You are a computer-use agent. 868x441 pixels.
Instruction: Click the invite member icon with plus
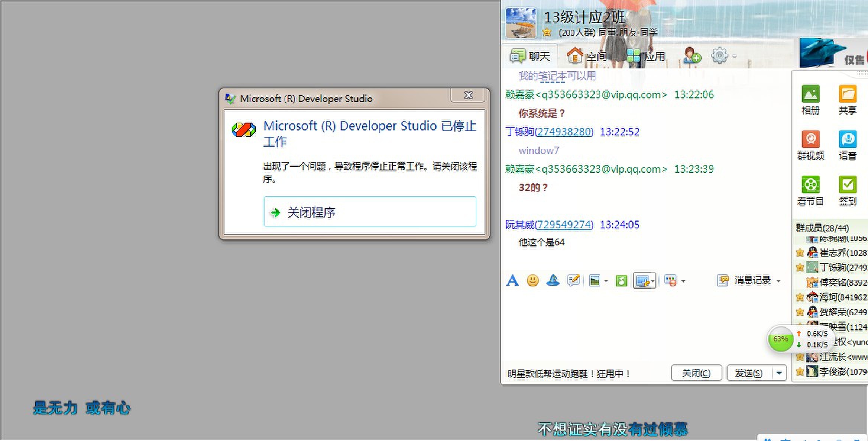coord(692,56)
